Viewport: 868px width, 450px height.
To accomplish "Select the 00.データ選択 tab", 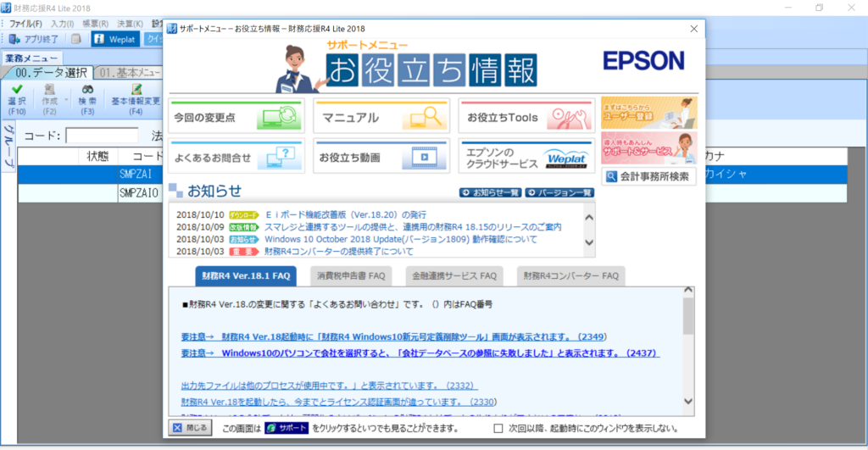I will 50,73.
